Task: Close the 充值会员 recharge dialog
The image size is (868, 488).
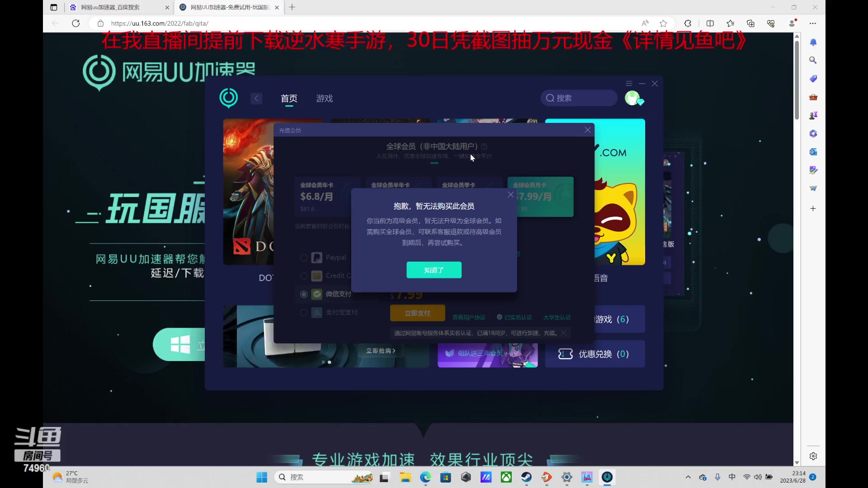Action: pos(588,130)
